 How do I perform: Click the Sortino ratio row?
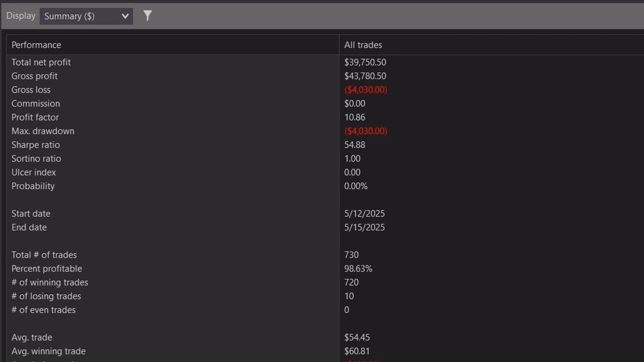(x=36, y=159)
